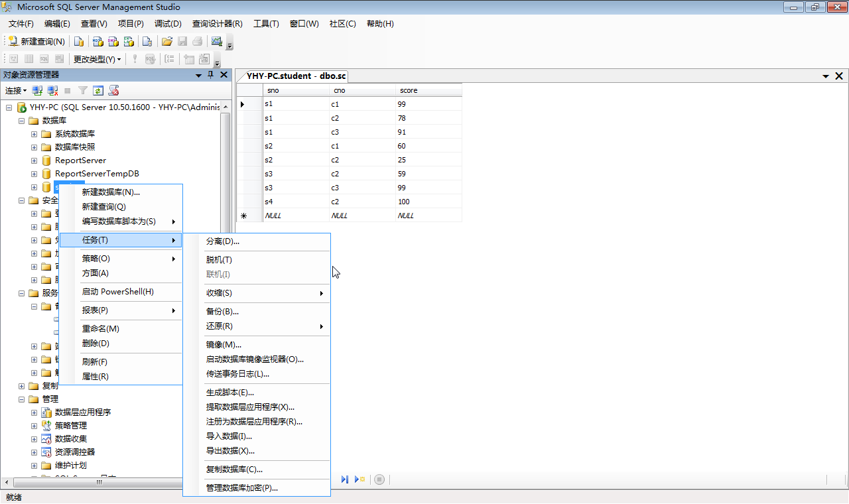Viewport: 849px width, 504px height.
Task: Click the Print icon in toolbar
Action: tap(198, 41)
